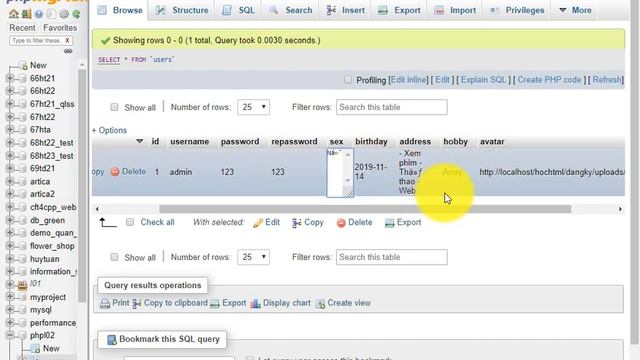Expand the flower_shop database node
This screenshot has height=360, width=640.
[10, 246]
